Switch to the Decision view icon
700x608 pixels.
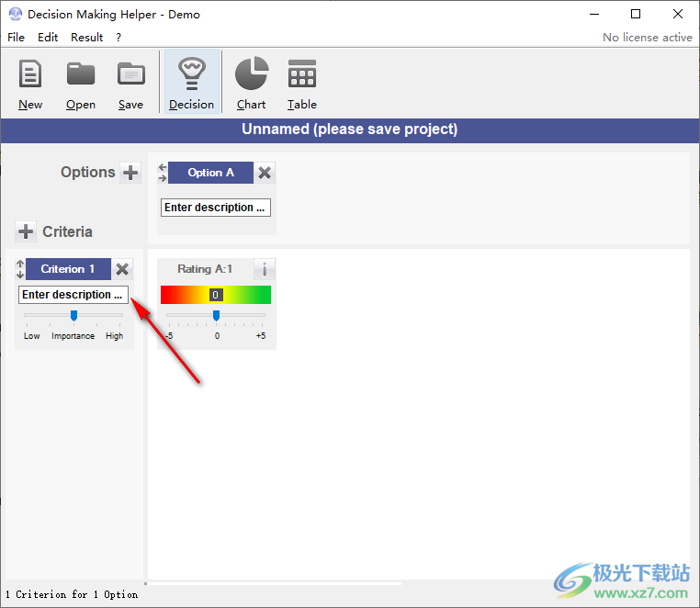coord(191,83)
